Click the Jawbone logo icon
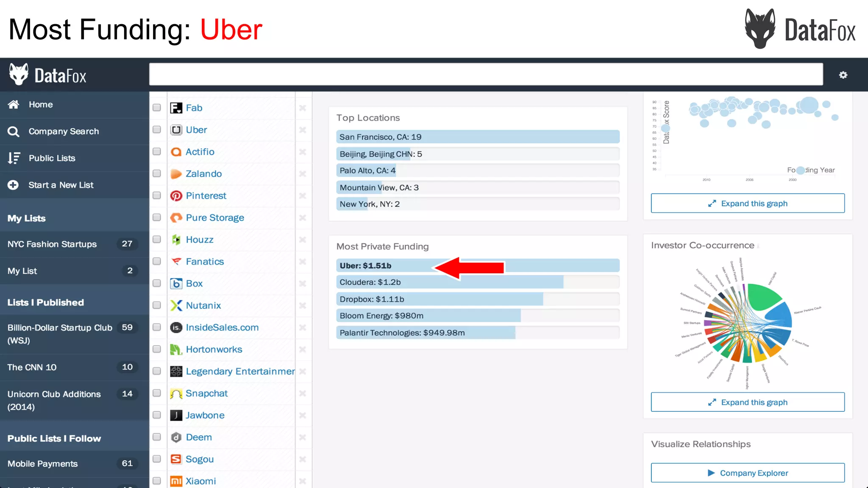 [x=176, y=415]
